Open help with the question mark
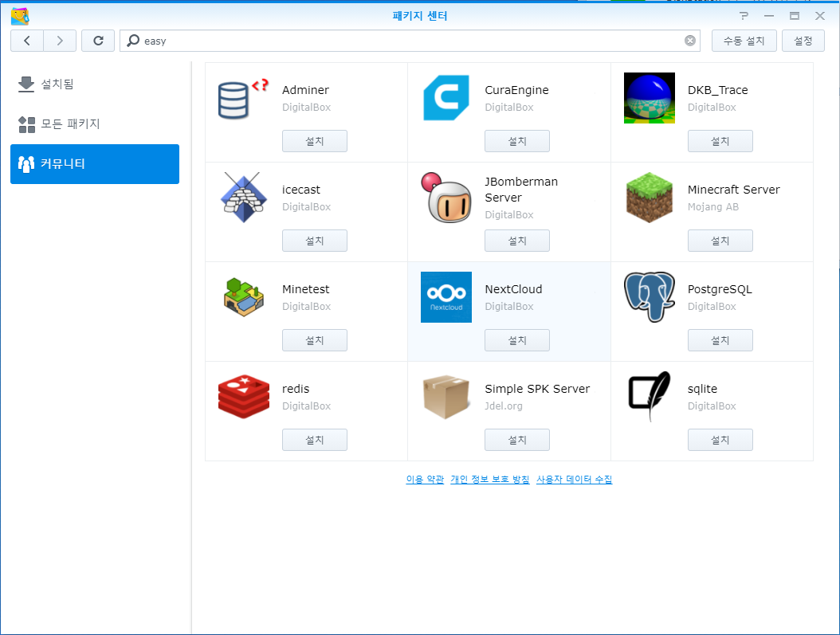840x635 pixels. click(x=744, y=16)
